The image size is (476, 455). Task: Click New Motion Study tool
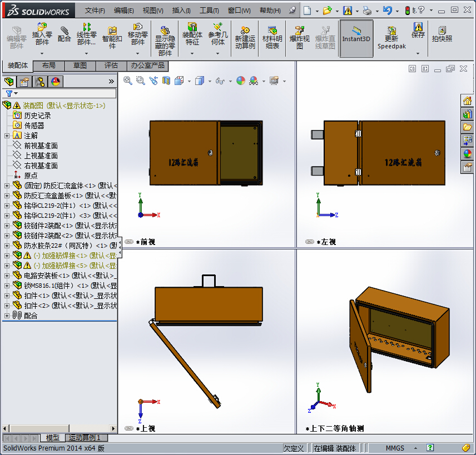[x=245, y=38]
